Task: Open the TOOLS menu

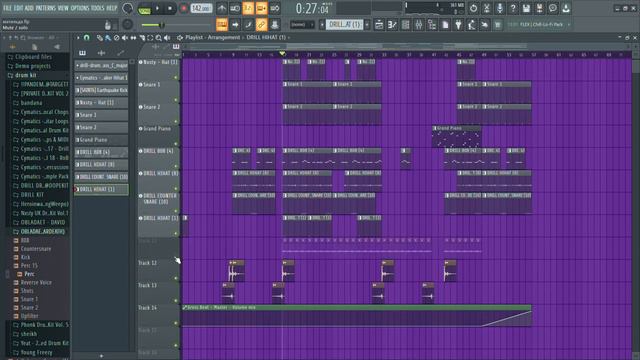Action: pos(98,8)
